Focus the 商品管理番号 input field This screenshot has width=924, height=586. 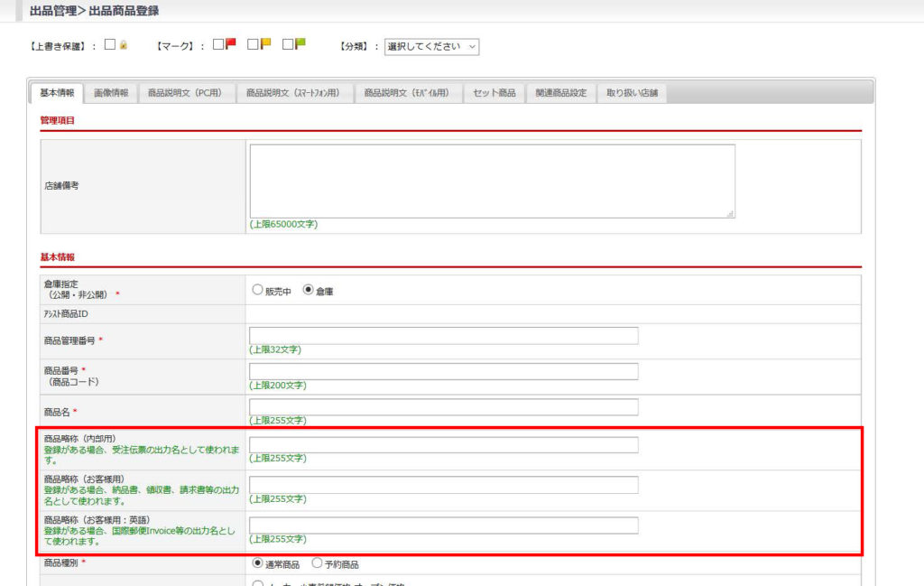coord(443,336)
